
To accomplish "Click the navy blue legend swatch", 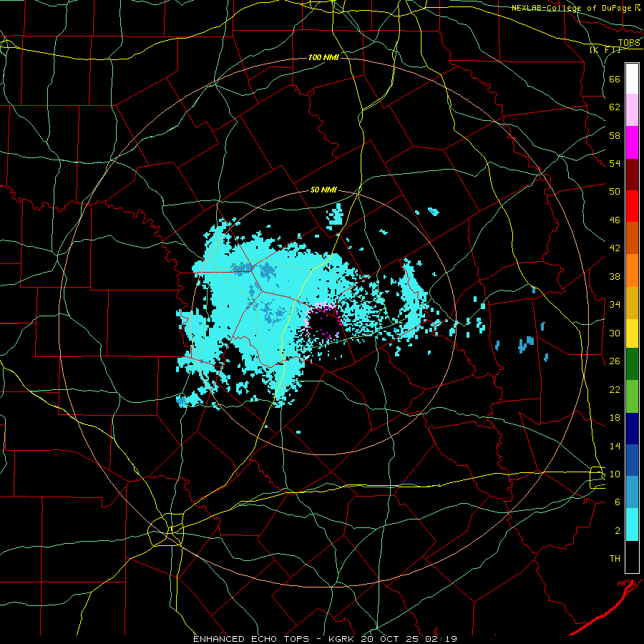I will 632,429.
